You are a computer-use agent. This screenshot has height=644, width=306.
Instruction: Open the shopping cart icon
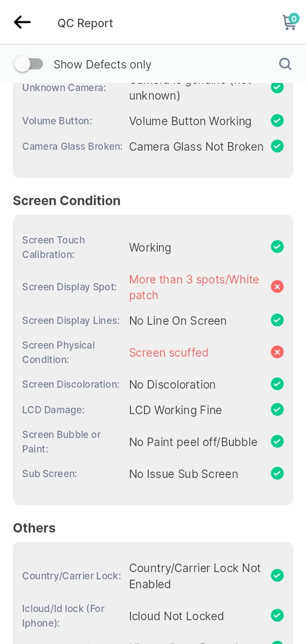coord(290,22)
